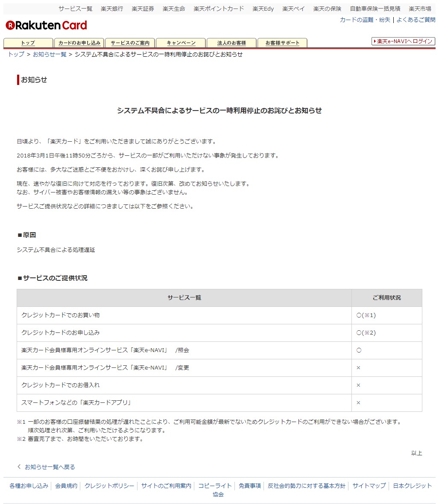Select the トップ navigation tab
The image size is (439, 504).
pyautogui.click(x=28, y=43)
